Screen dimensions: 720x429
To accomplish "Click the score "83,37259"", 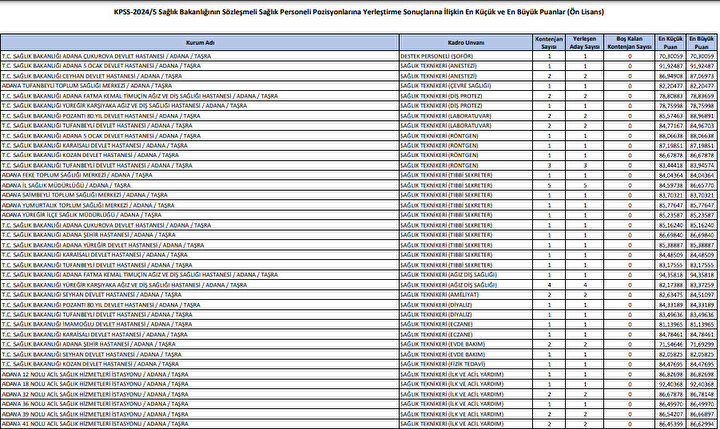I will coord(701,285).
